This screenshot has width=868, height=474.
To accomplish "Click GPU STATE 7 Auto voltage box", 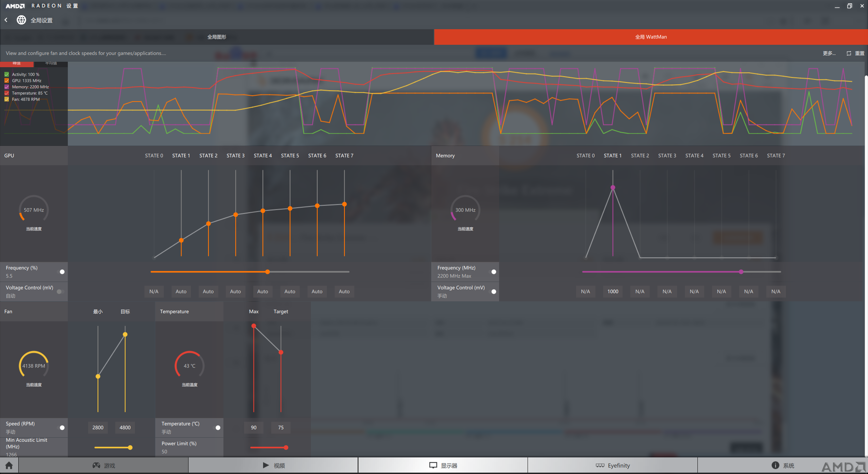I will pyautogui.click(x=344, y=291).
